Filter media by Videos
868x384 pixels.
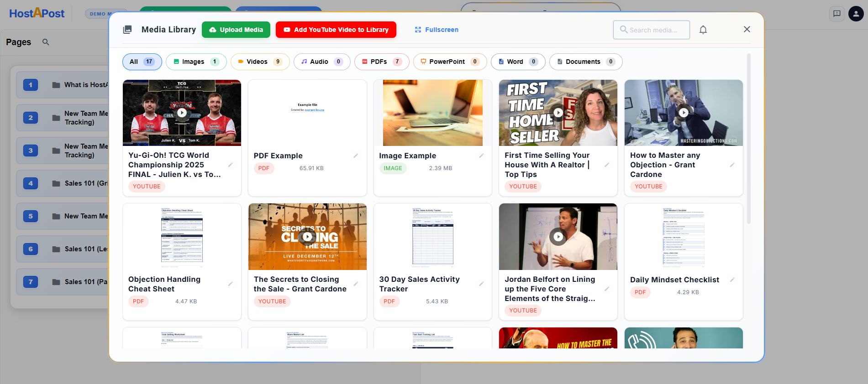coord(260,62)
